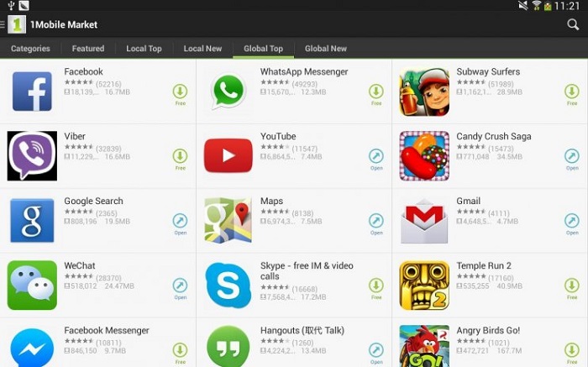Download Facebook using its green arrow icon
588x367 pixels.
tap(180, 91)
